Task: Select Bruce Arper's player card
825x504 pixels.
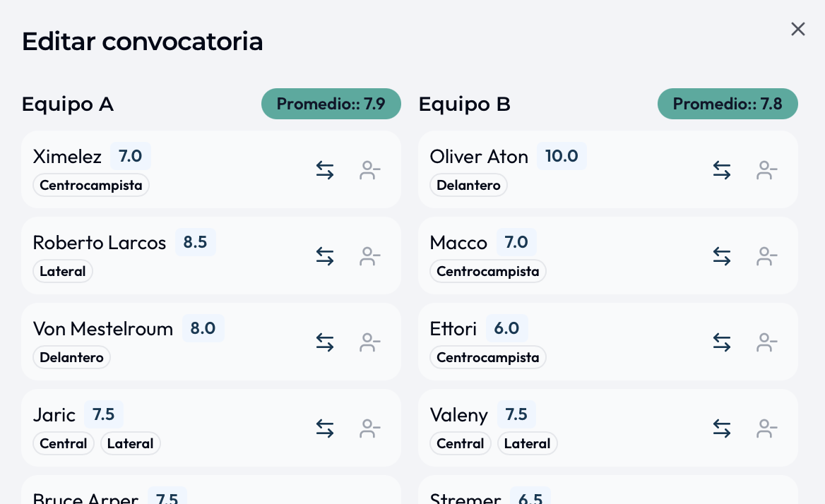Action: [211, 494]
